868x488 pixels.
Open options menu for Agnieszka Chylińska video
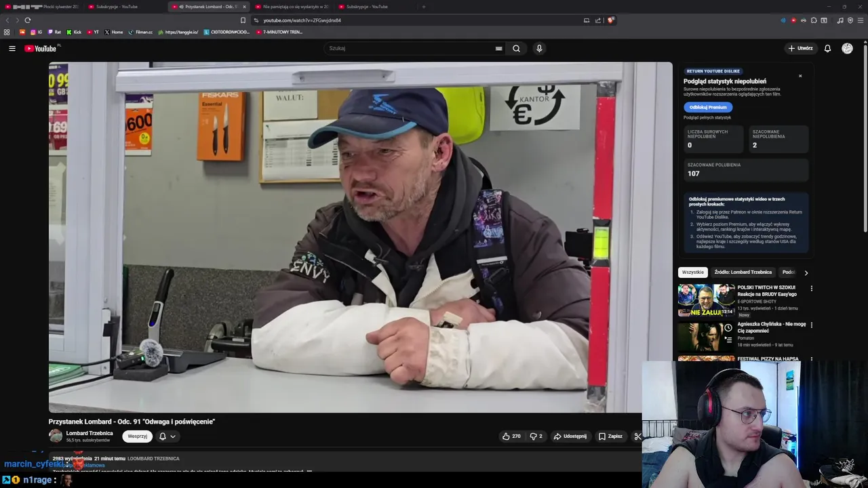(811, 325)
